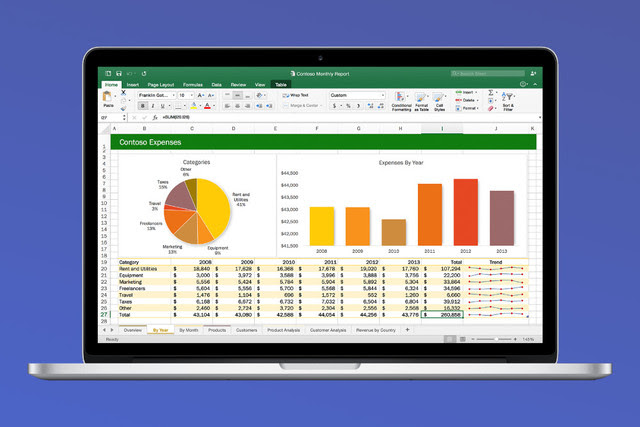Click the increase decimal places icon
Viewport: 640px width, 427px height.
(370, 106)
